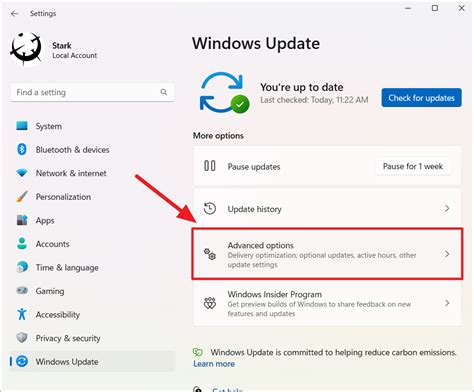Open the Apps settings page

point(92,220)
